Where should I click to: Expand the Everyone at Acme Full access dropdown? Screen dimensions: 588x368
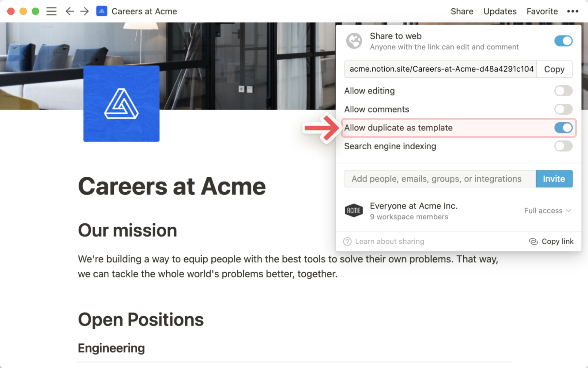click(x=548, y=210)
